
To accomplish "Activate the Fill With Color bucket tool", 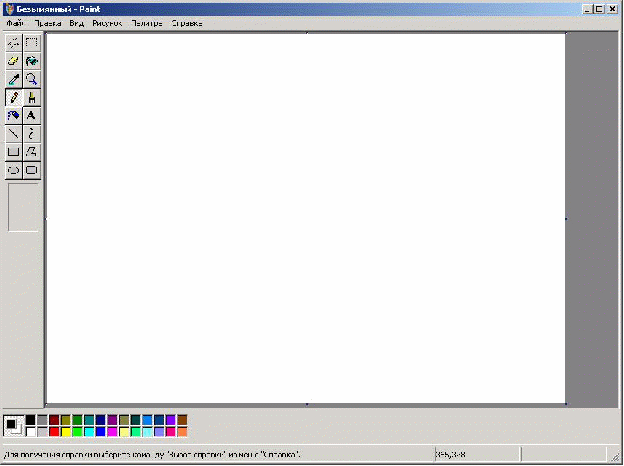I will point(31,61).
